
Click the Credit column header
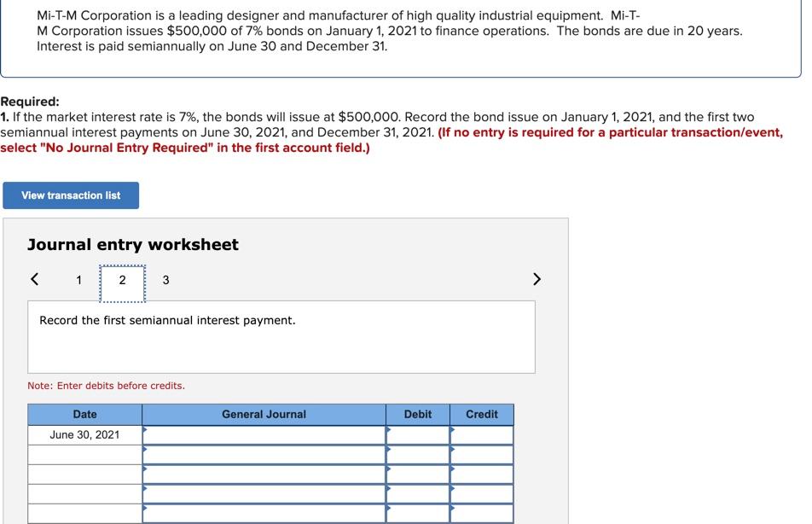coord(482,414)
